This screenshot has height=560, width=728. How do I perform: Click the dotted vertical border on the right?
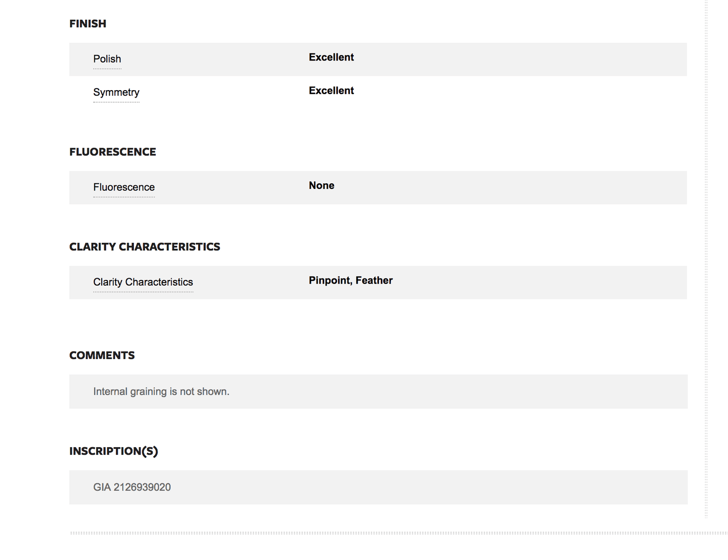point(706,252)
